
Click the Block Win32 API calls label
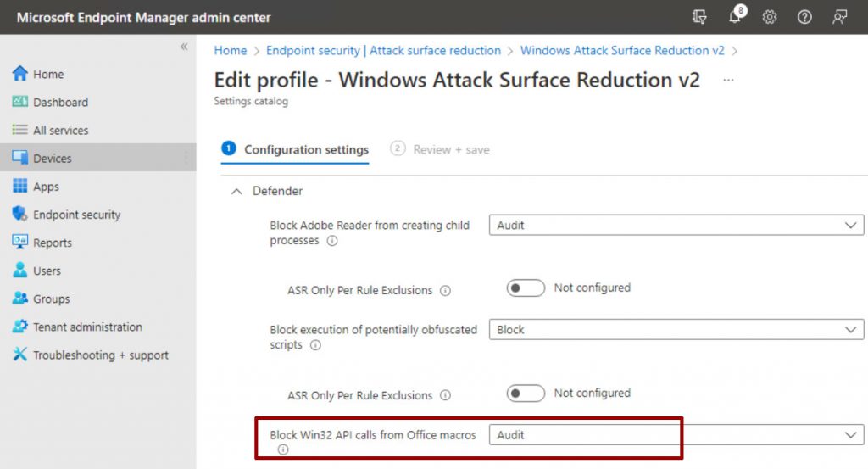click(x=373, y=435)
